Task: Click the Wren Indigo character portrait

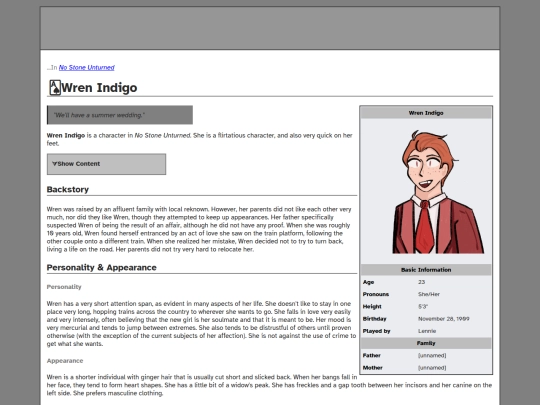Action: pyautogui.click(x=438, y=192)
